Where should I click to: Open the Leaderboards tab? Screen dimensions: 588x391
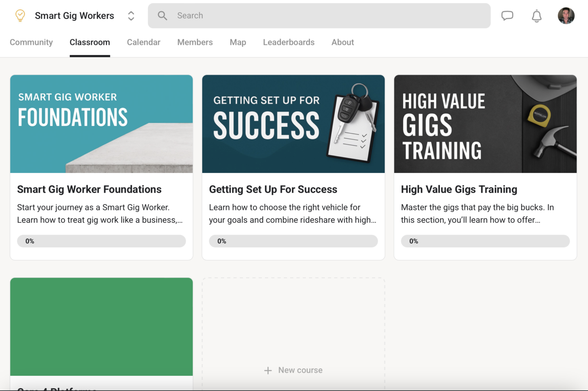point(289,42)
